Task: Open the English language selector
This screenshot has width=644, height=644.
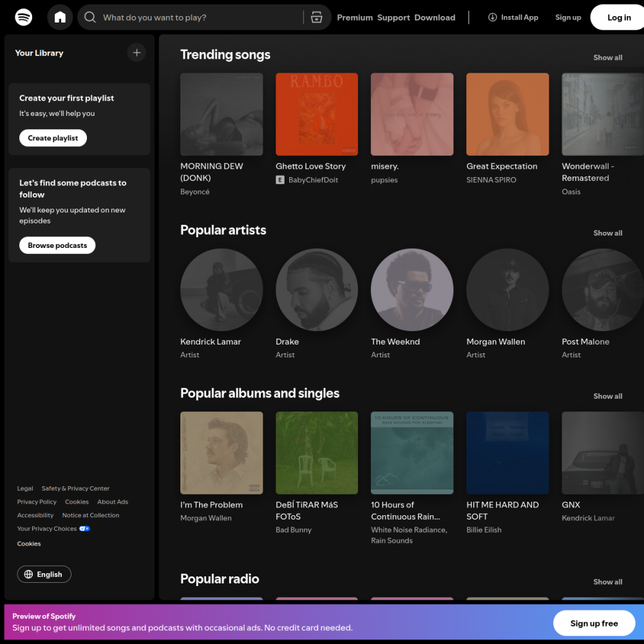Action: 44,574
